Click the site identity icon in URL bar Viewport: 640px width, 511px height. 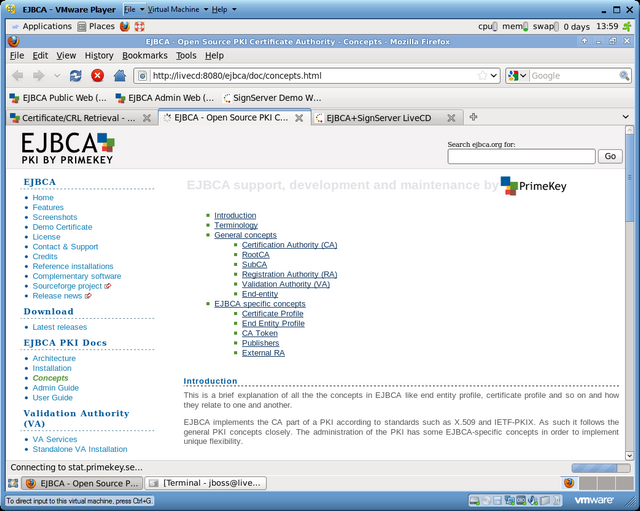pos(142,76)
